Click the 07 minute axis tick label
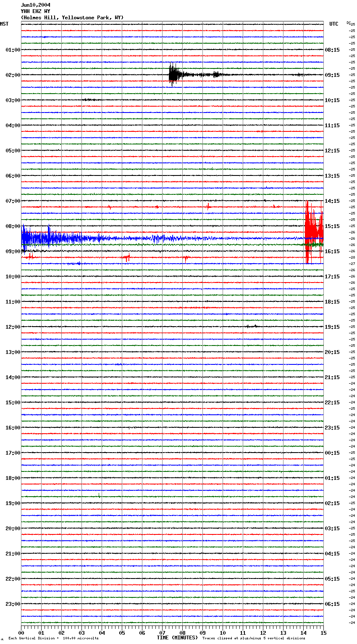357x644 pixels. (x=162, y=633)
